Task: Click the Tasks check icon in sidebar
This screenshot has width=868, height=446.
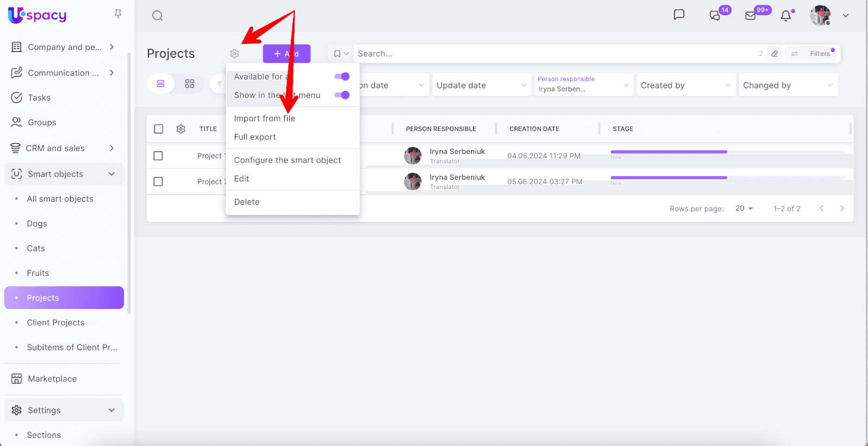Action: (x=17, y=98)
